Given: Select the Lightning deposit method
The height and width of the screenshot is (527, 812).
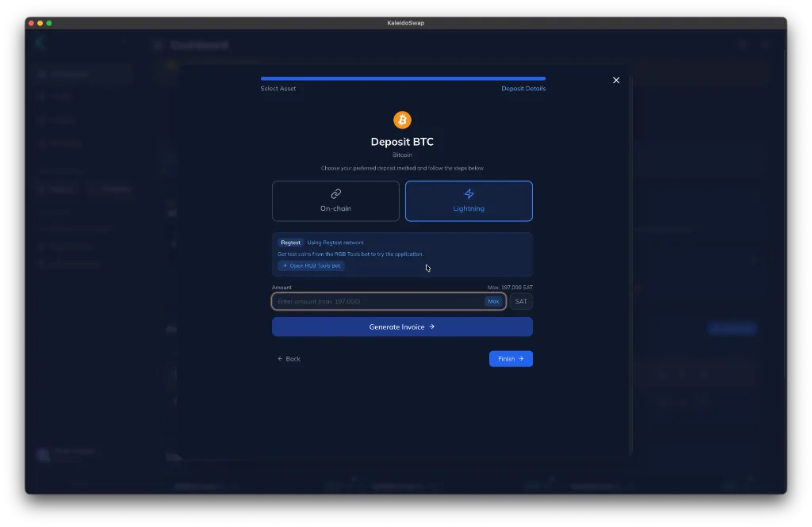Looking at the screenshot, I should pos(469,200).
